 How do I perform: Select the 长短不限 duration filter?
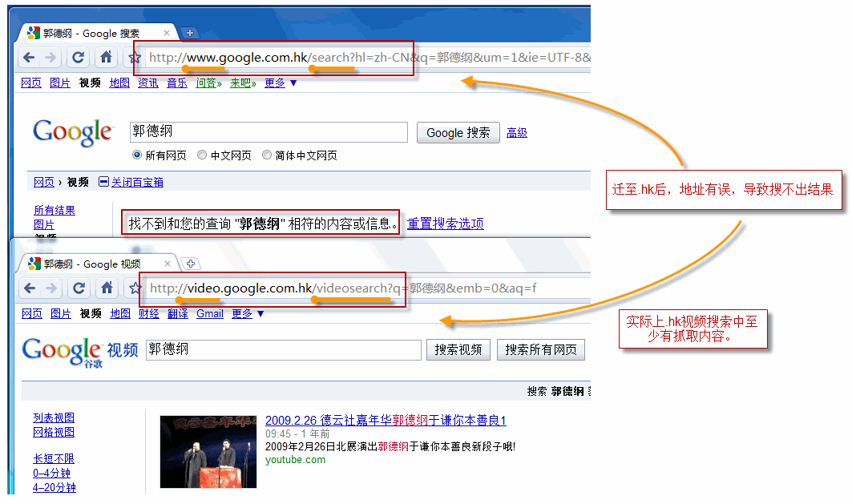tap(54, 459)
